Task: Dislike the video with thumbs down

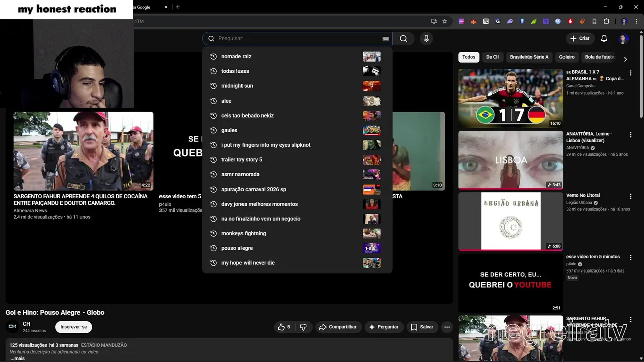Action: (x=303, y=327)
